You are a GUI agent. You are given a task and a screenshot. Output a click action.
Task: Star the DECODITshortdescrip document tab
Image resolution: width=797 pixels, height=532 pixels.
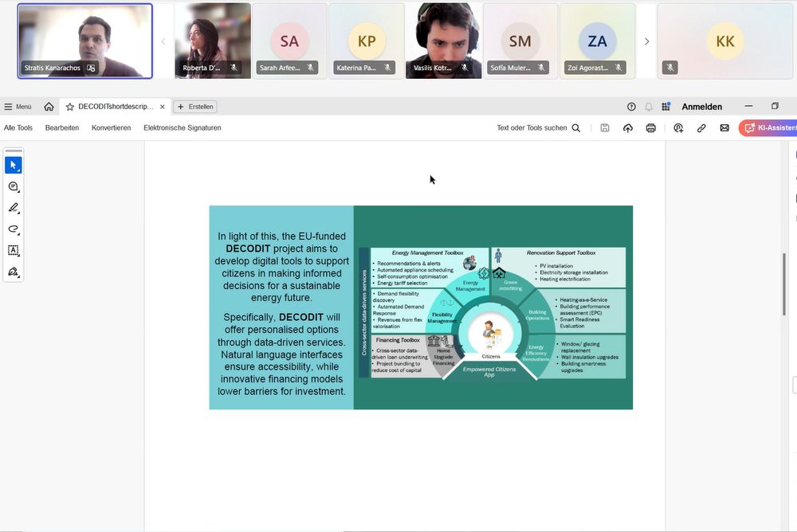click(x=70, y=107)
